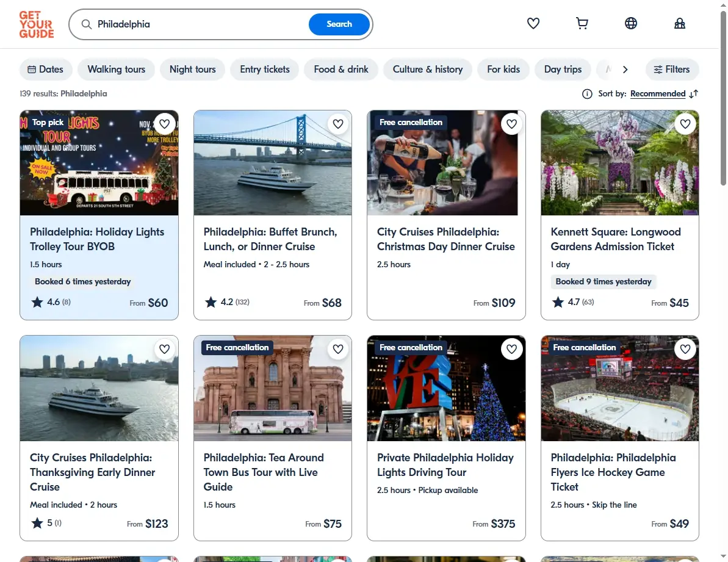Open the Dates filter picker
The height and width of the screenshot is (562, 728).
point(46,70)
